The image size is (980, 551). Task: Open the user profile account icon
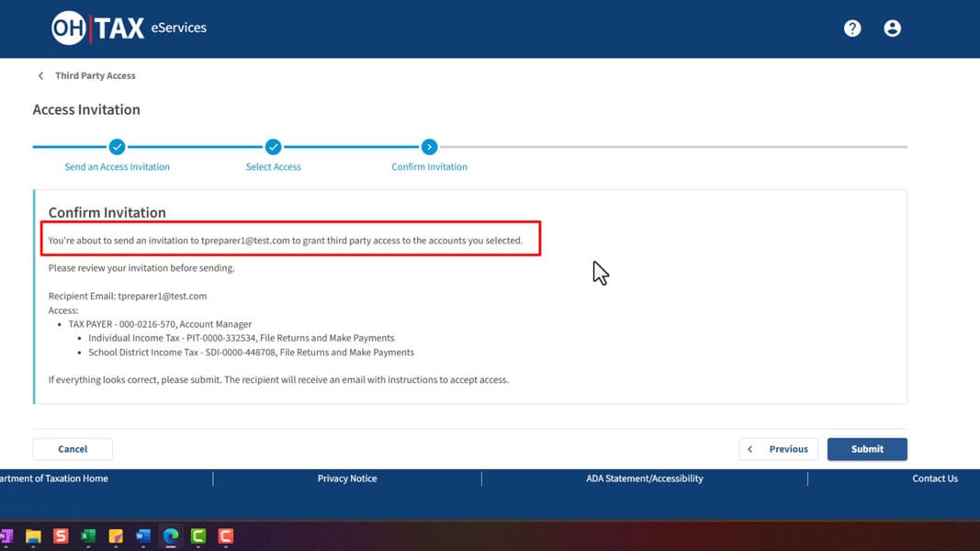point(892,28)
